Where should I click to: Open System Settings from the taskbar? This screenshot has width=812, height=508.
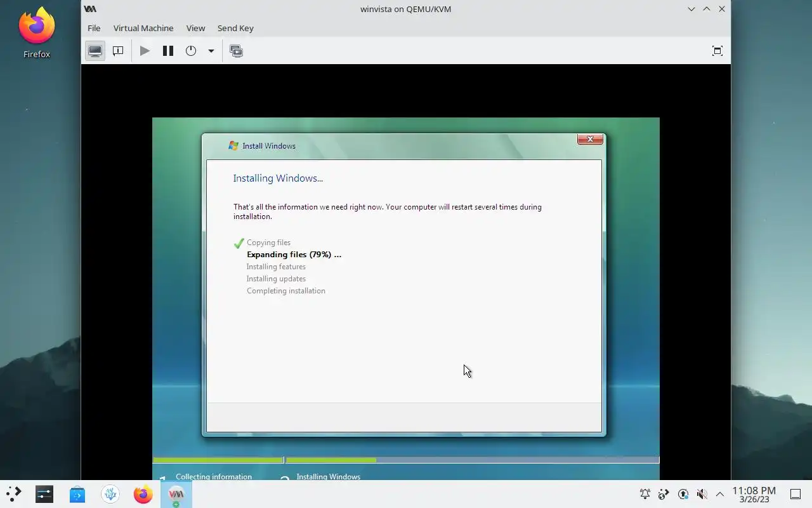44,493
